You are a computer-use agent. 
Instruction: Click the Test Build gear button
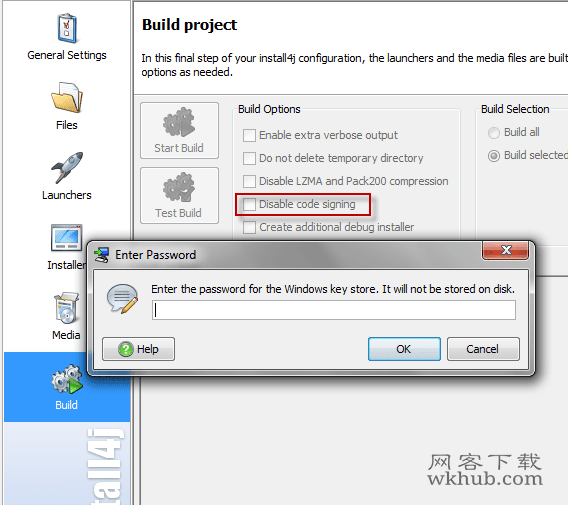coord(180,196)
